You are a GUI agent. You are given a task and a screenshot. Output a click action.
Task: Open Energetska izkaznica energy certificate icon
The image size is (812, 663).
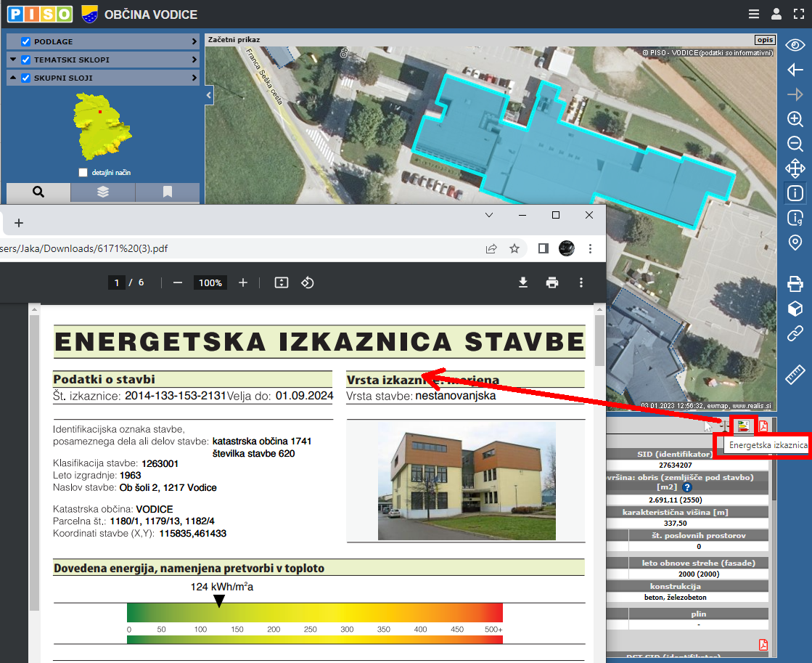(x=742, y=426)
